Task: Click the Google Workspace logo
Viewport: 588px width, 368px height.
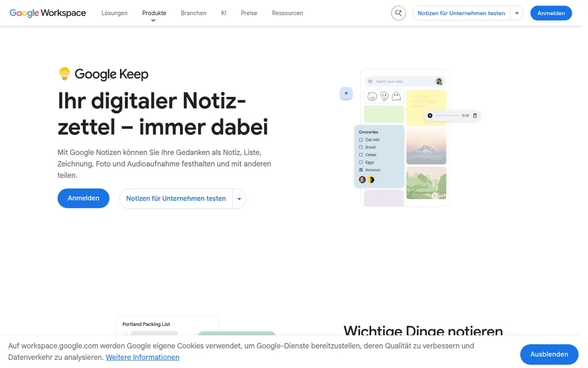Action: pos(48,13)
